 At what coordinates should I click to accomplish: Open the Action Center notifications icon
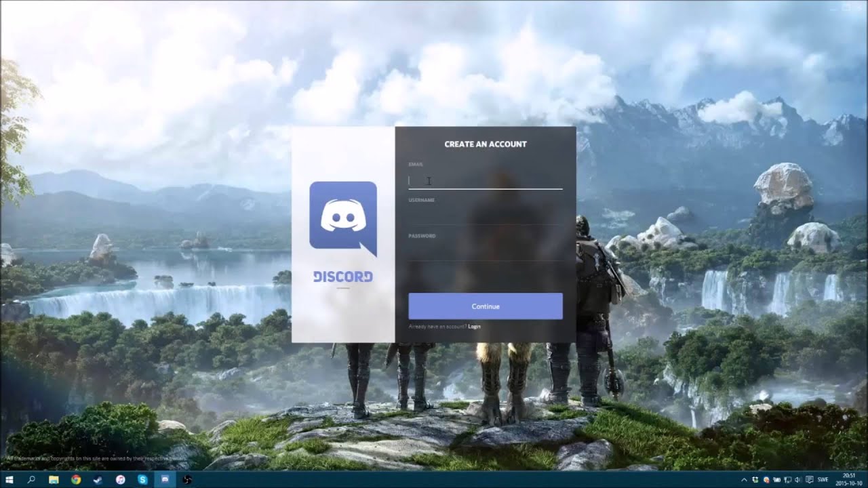point(809,480)
